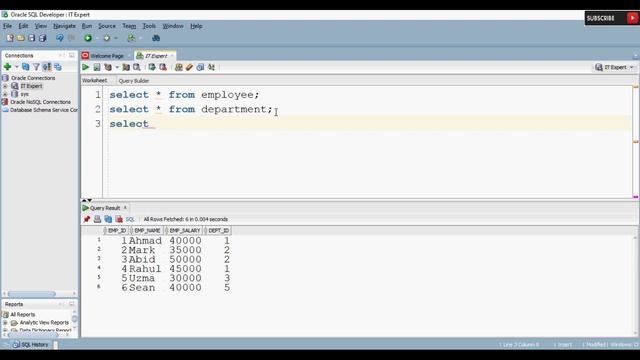This screenshot has width=640, height=360.
Task: Sort by EMP_SALARY column header
Action: (184, 231)
